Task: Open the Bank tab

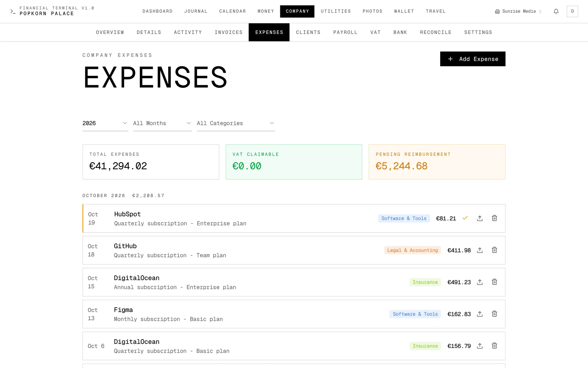Action: pyautogui.click(x=400, y=32)
